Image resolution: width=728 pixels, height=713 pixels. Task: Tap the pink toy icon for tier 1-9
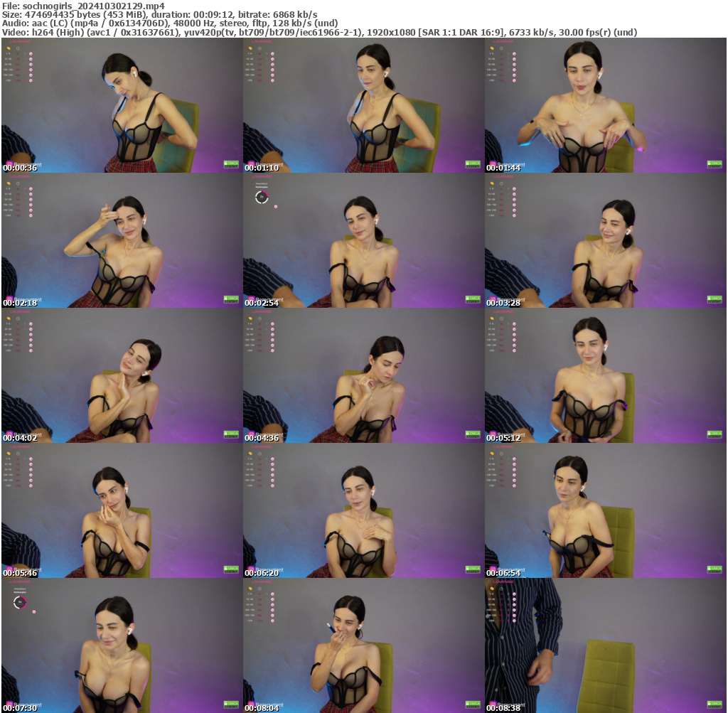pos(31,53)
